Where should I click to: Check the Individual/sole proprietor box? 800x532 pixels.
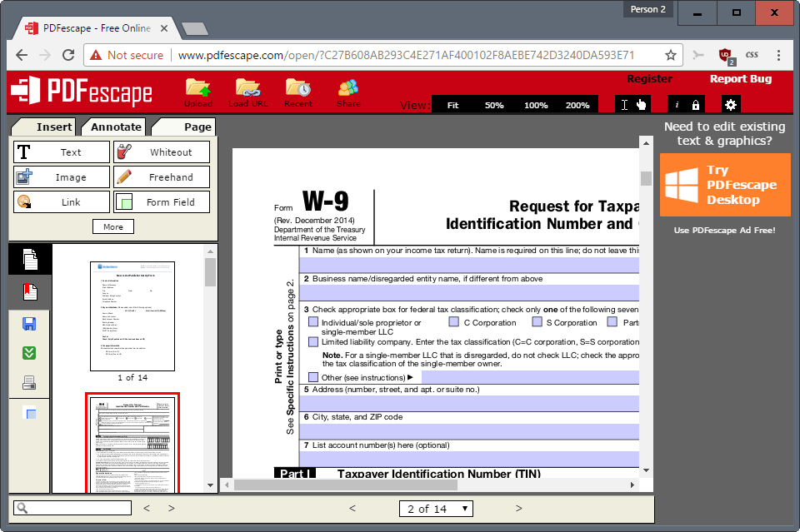pos(313,321)
